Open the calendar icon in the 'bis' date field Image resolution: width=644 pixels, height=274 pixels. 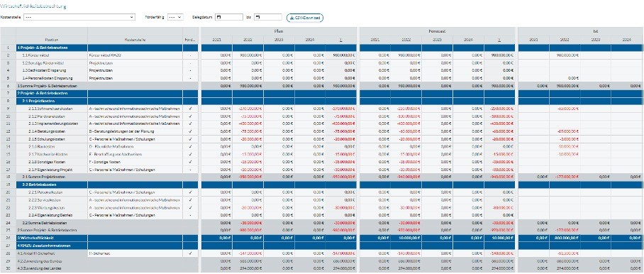[x=258, y=17]
